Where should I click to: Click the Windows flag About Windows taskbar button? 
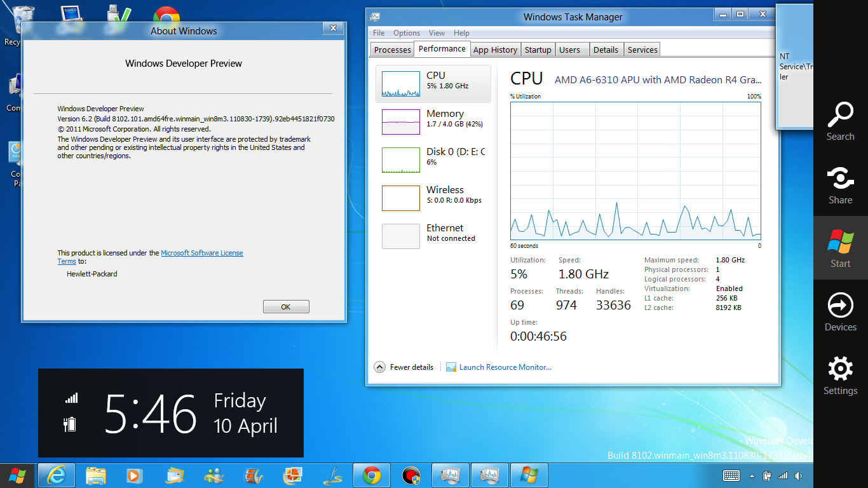pyautogui.click(x=529, y=475)
